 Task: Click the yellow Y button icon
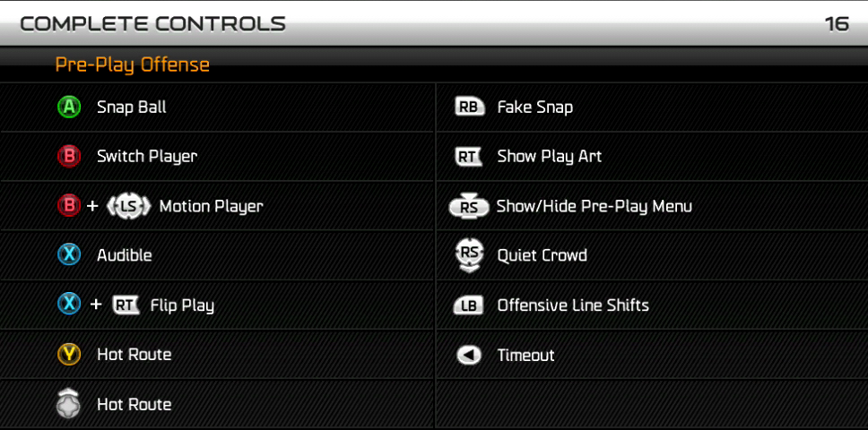coord(69,354)
